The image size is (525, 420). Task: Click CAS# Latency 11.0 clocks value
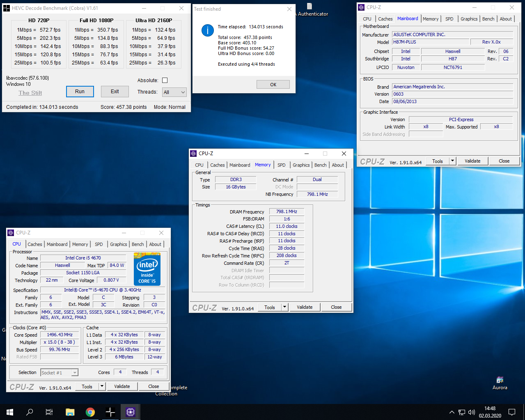pyautogui.click(x=287, y=226)
